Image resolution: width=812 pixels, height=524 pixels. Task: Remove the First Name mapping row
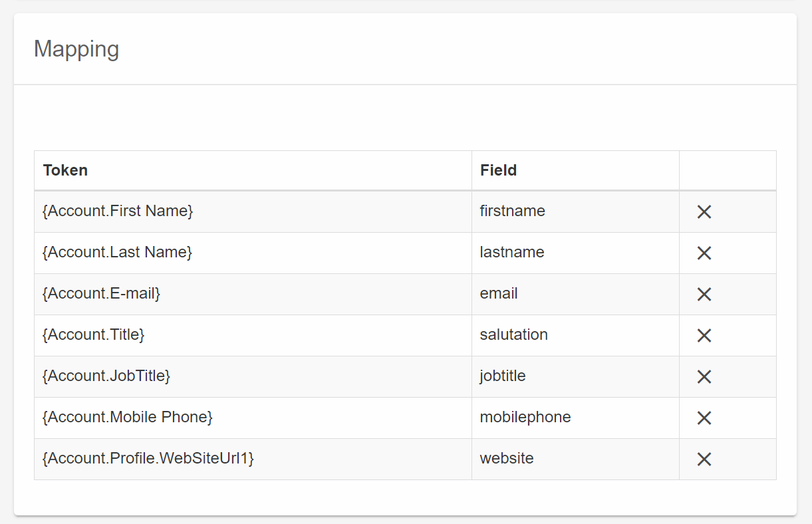704,212
